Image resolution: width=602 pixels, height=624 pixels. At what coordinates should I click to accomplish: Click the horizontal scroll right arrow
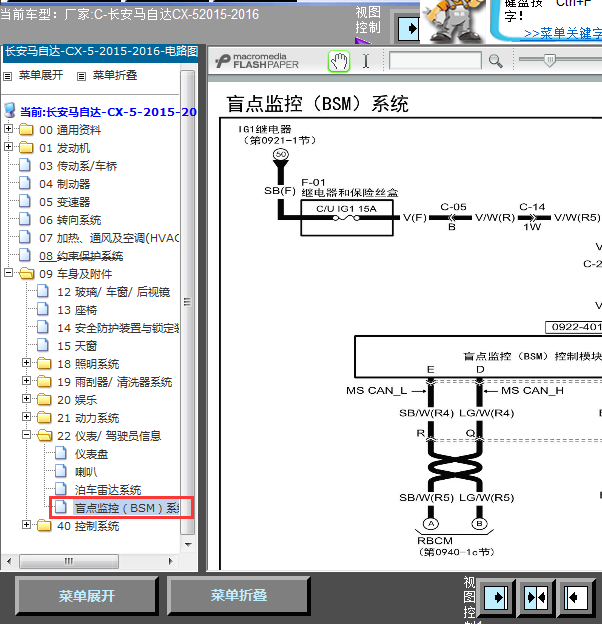pyautogui.click(x=171, y=561)
